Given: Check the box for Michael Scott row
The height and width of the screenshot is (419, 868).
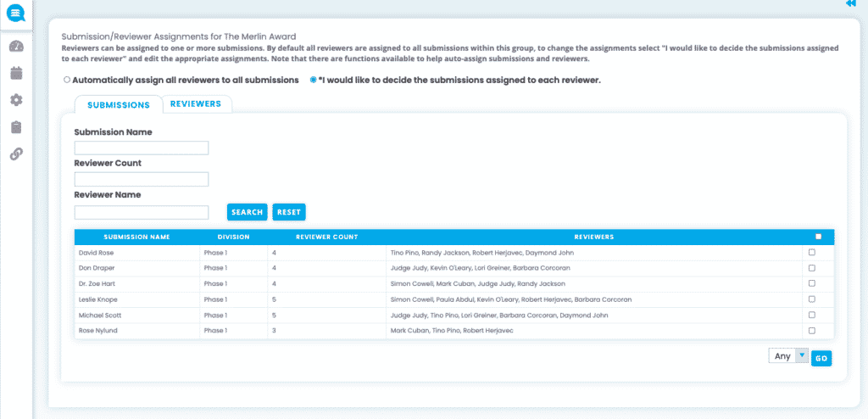Looking at the screenshot, I should [x=811, y=315].
